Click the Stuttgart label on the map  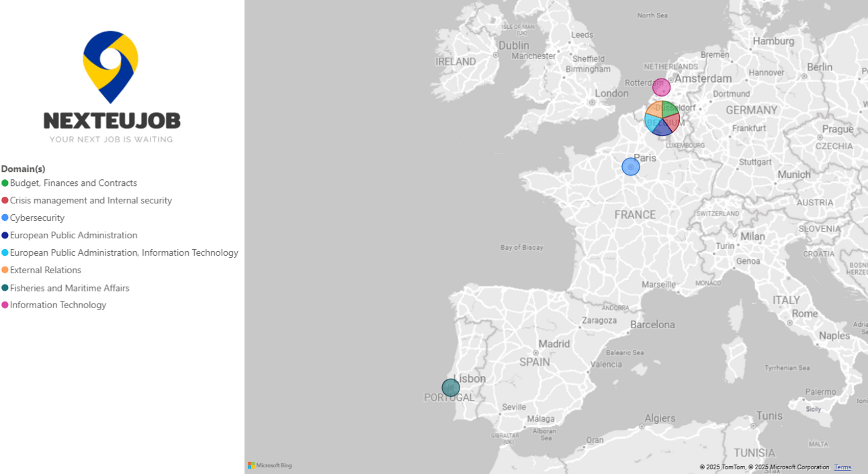click(755, 162)
